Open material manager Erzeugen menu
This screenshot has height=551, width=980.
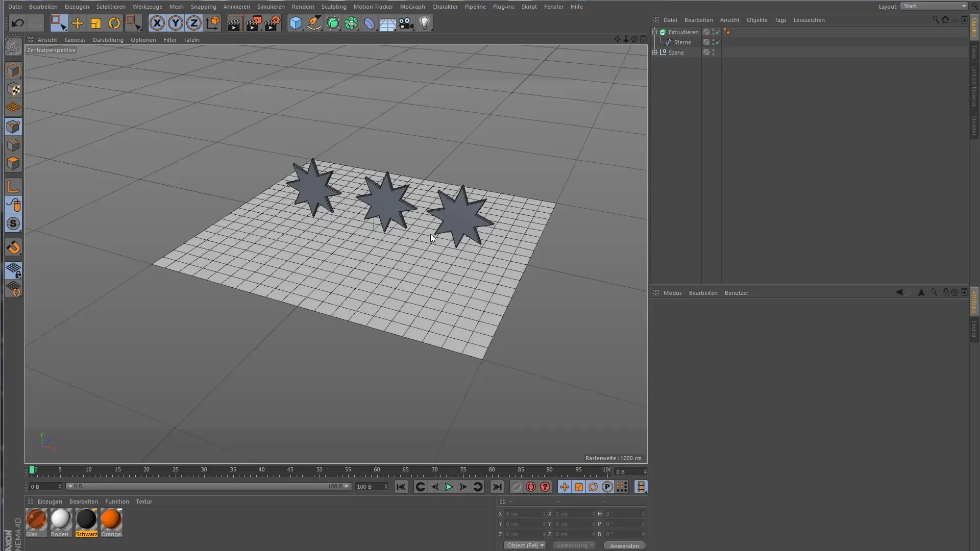(x=50, y=502)
